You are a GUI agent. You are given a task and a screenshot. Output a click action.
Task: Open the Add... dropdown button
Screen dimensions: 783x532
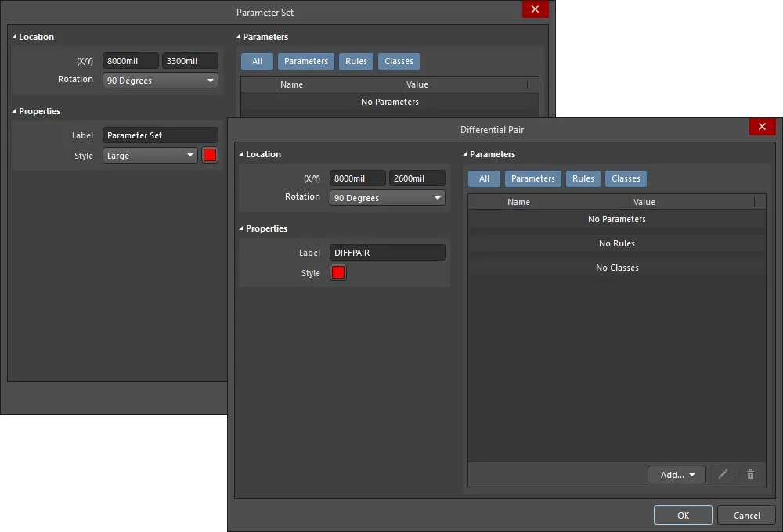click(677, 475)
